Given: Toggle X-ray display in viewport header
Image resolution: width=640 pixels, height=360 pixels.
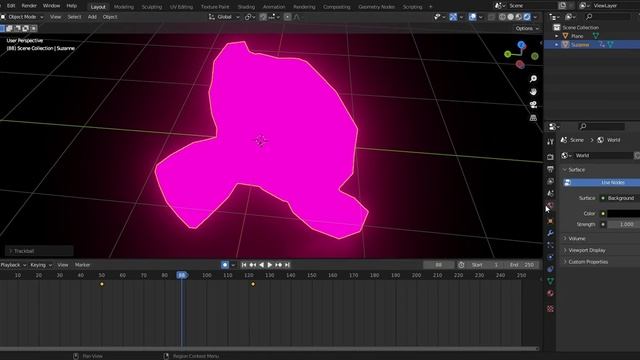Looking at the screenshot, I should click(491, 17).
